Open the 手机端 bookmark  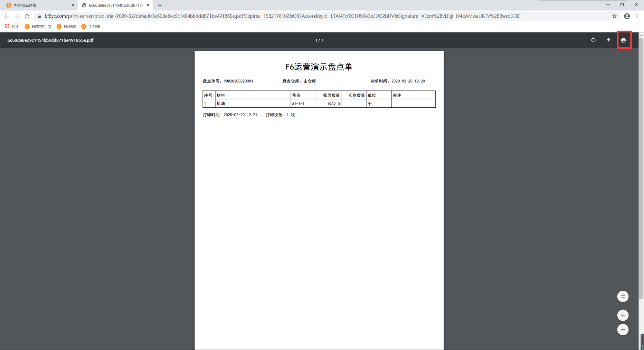pos(90,26)
